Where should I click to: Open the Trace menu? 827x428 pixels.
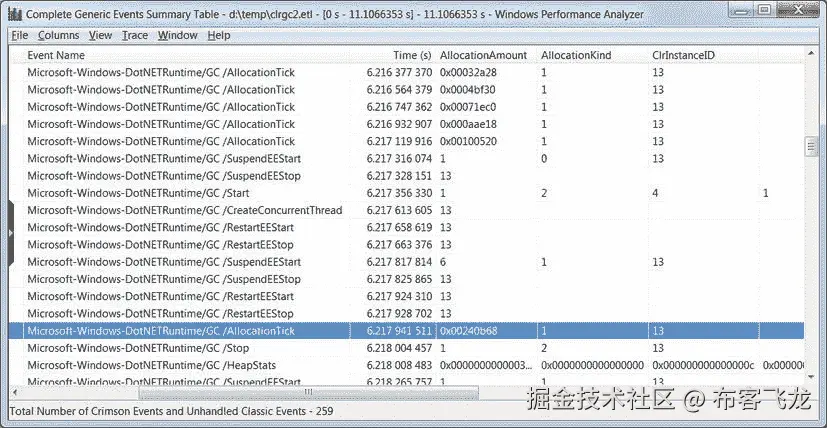pyautogui.click(x=135, y=35)
